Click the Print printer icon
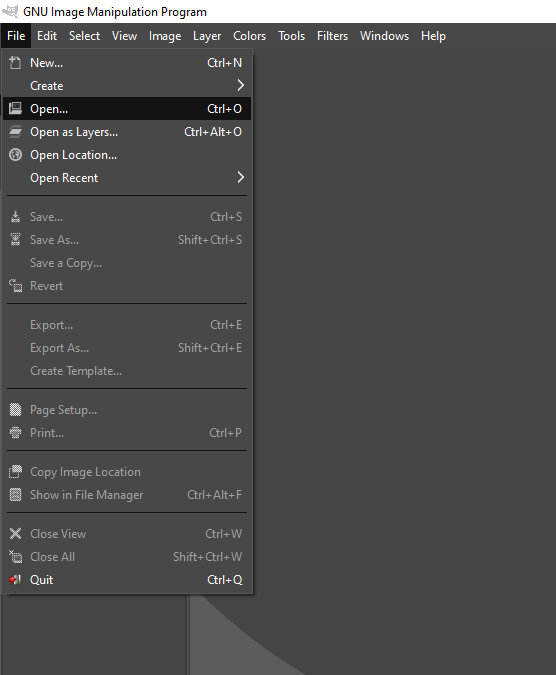This screenshot has width=556, height=675. [x=15, y=433]
